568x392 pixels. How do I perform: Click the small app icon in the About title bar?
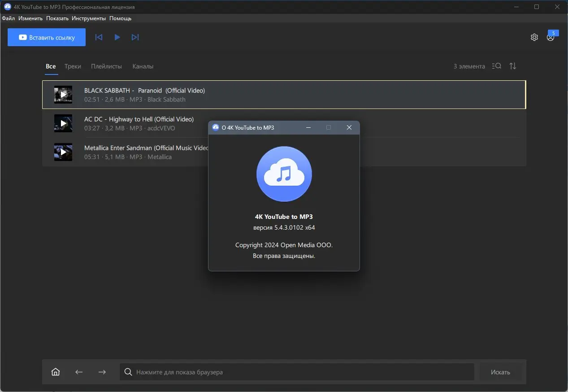tap(216, 127)
